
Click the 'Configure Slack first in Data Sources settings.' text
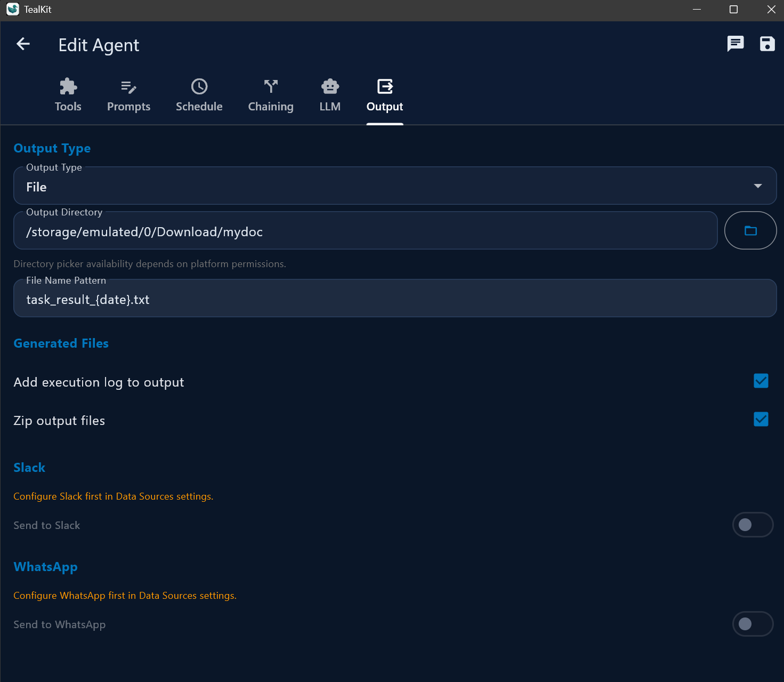[x=113, y=496]
